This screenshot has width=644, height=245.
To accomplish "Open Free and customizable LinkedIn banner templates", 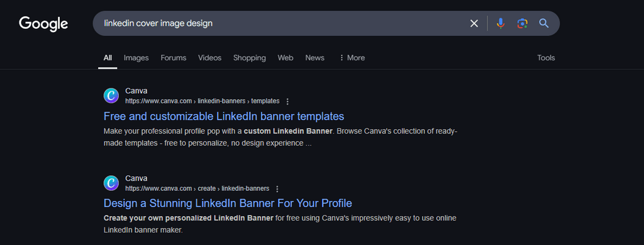I will 224,117.
